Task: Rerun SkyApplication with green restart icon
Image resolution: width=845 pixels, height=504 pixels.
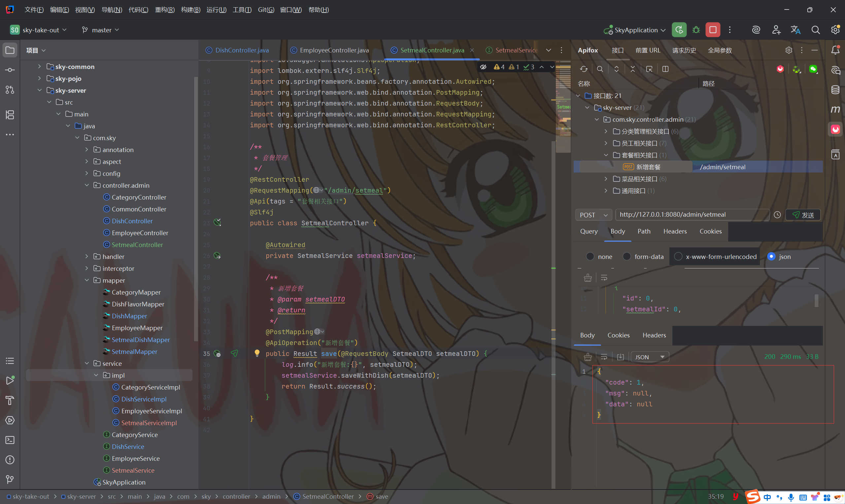Action: click(x=679, y=30)
